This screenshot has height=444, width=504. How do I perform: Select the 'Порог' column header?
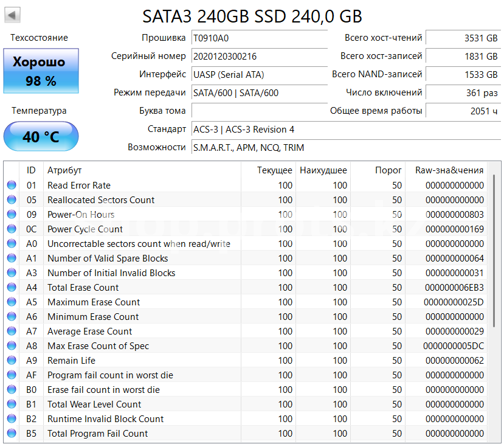[388, 170]
